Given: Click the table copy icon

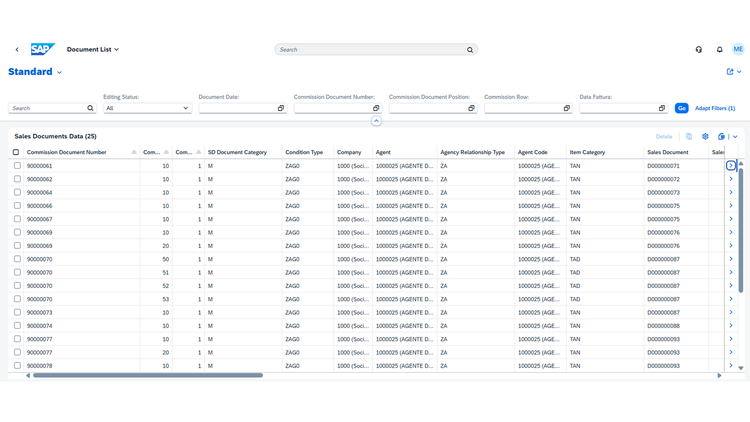Looking at the screenshot, I should (689, 136).
